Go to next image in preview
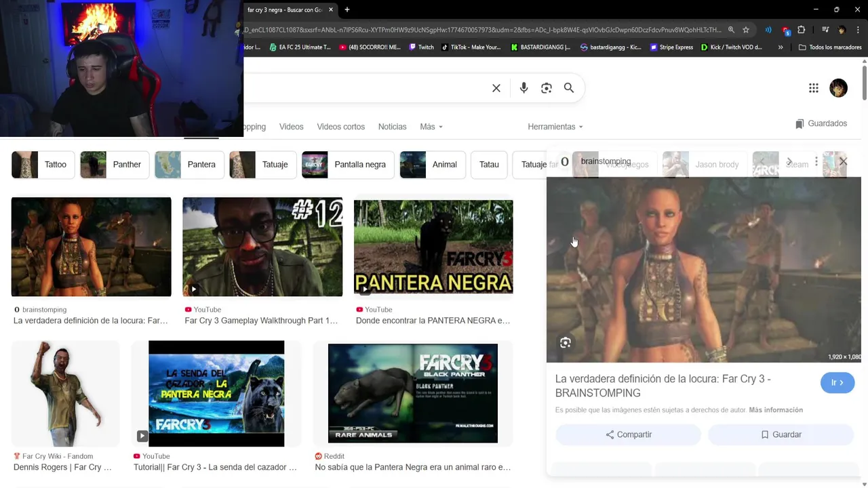The height and width of the screenshot is (488, 868). point(789,161)
